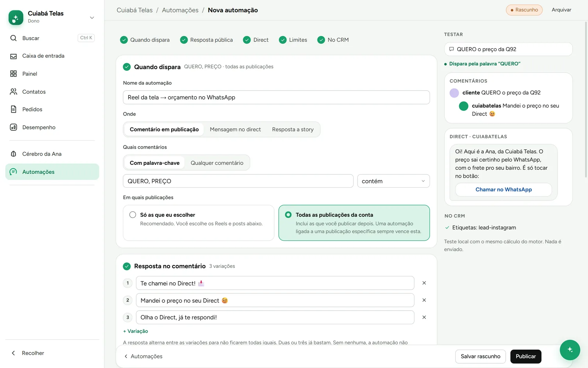588x368 pixels.
Task: Open the floating green sparkle assistant button
Action: pos(570,350)
